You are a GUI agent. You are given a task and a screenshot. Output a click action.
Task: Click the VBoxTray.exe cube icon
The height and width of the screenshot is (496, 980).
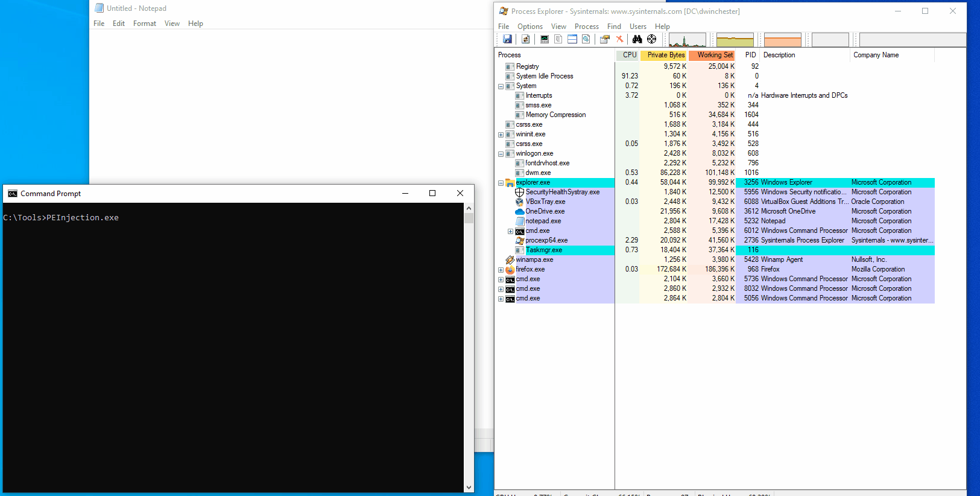(x=519, y=202)
